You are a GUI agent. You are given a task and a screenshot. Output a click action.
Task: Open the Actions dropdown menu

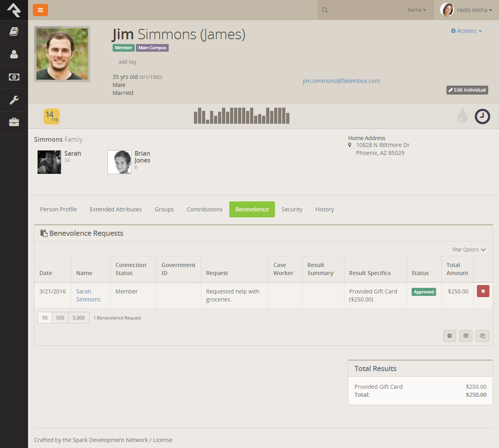pos(466,31)
